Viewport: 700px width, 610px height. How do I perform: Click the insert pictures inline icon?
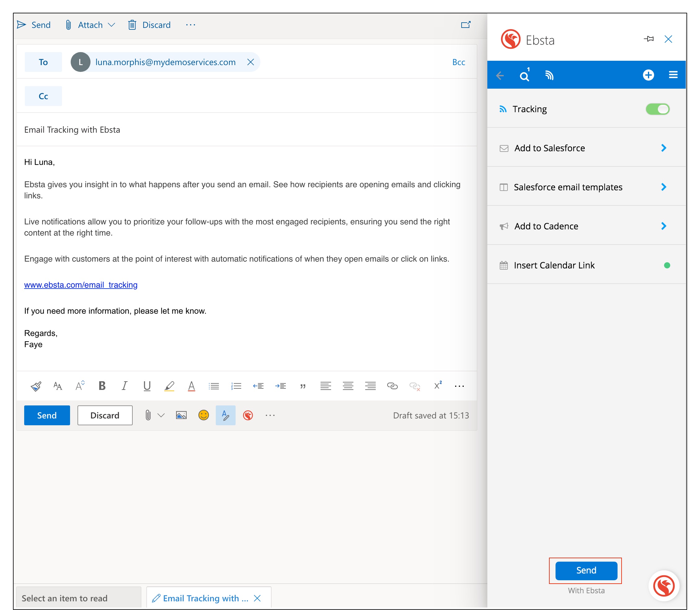pyautogui.click(x=181, y=415)
